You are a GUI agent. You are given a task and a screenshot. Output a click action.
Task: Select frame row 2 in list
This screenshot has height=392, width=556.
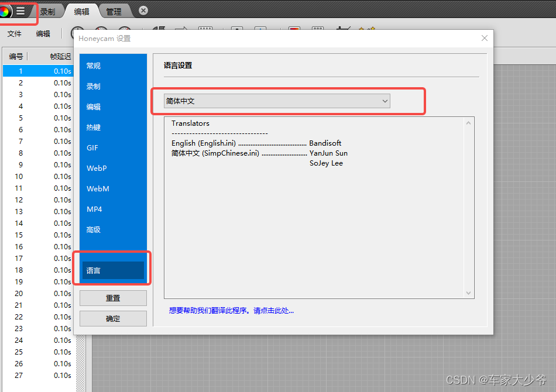click(38, 82)
